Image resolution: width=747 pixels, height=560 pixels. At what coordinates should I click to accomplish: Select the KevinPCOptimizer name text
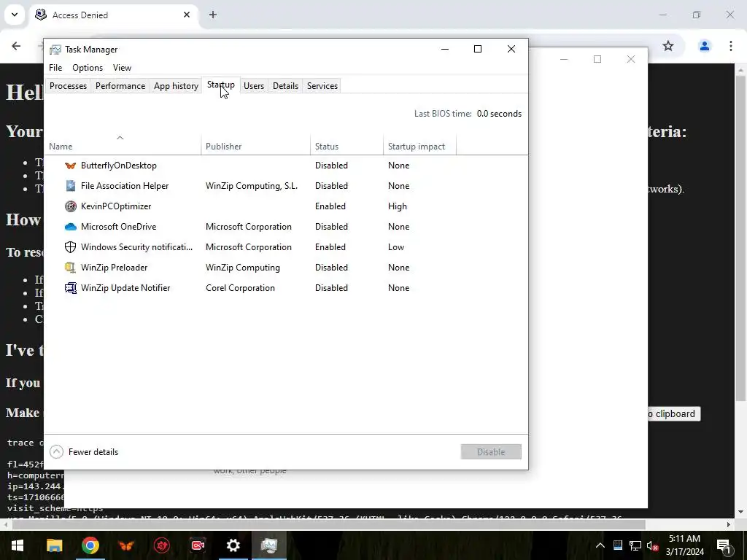click(116, 206)
